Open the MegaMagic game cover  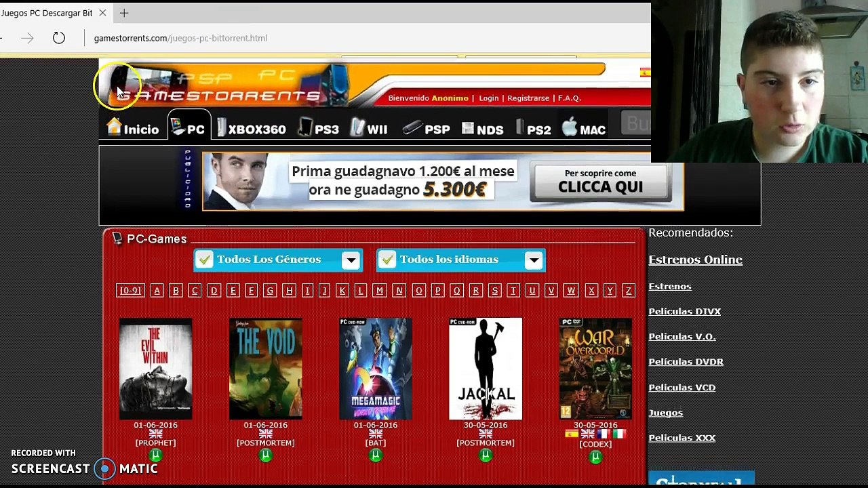click(376, 369)
